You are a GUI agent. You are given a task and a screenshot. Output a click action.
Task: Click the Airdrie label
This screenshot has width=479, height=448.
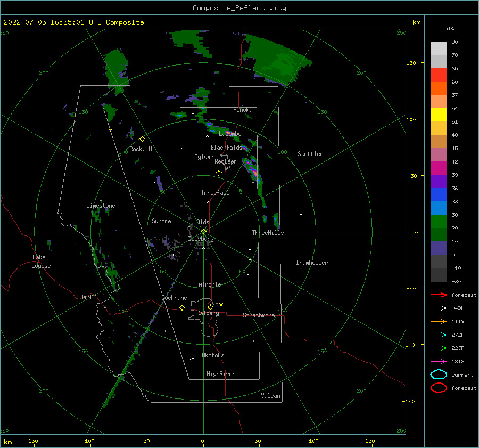point(210,284)
